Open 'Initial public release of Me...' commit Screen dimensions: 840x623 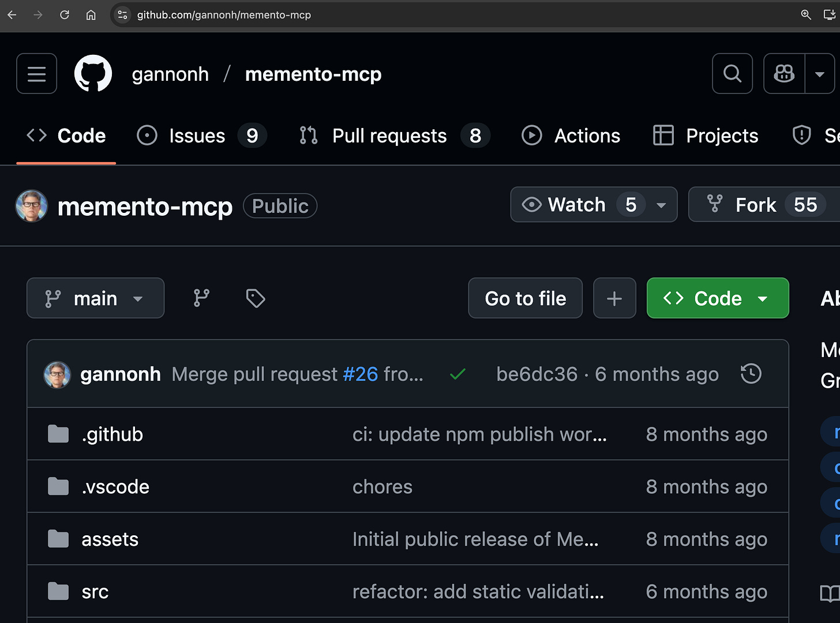pos(475,539)
